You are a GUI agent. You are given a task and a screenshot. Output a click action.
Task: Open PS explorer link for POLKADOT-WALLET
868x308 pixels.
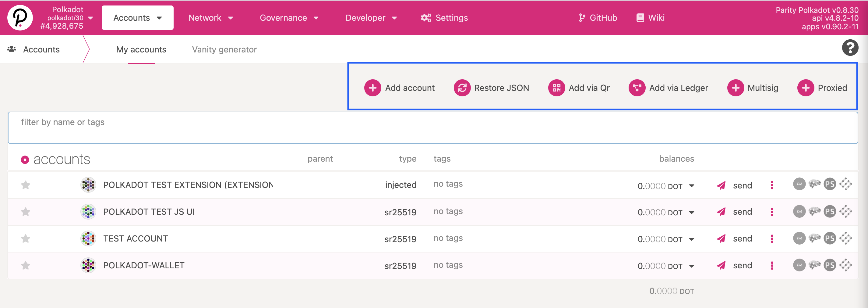(x=830, y=265)
